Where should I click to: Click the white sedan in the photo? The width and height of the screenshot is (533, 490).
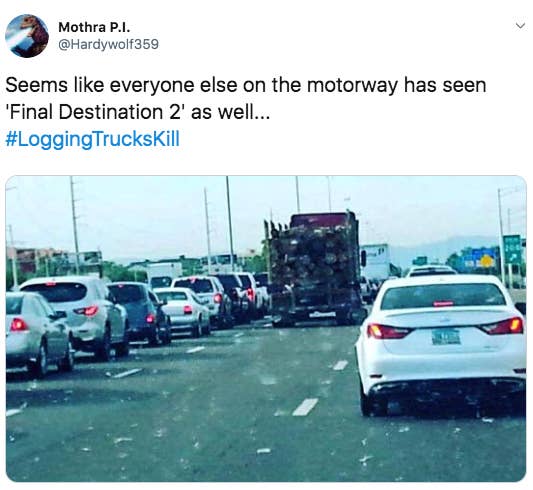pos(441,343)
